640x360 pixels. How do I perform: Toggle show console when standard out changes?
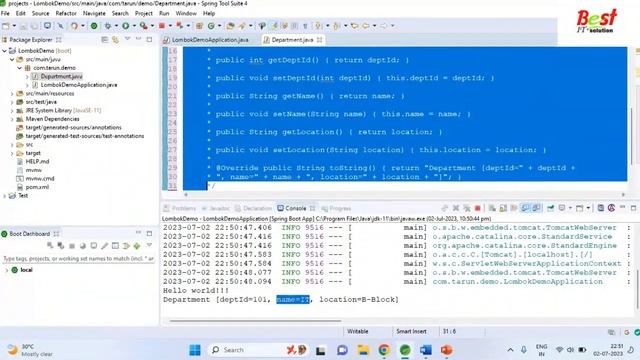(x=524, y=208)
